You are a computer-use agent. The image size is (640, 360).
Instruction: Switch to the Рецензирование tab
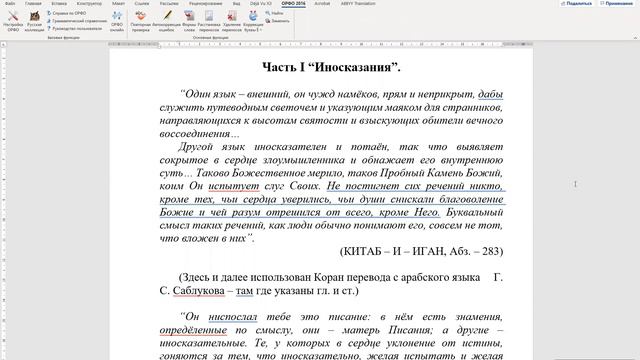pyautogui.click(x=206, y=3)
